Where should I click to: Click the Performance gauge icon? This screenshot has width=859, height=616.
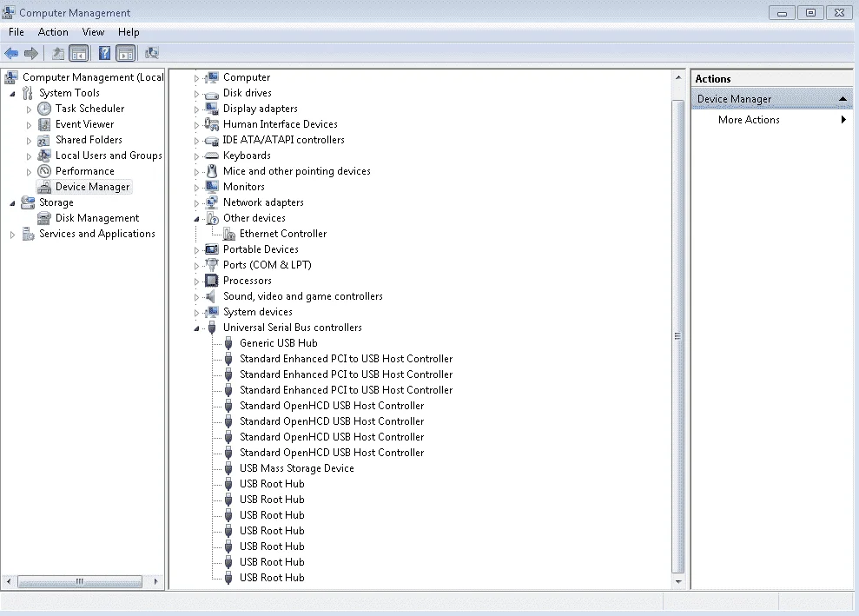44,171
